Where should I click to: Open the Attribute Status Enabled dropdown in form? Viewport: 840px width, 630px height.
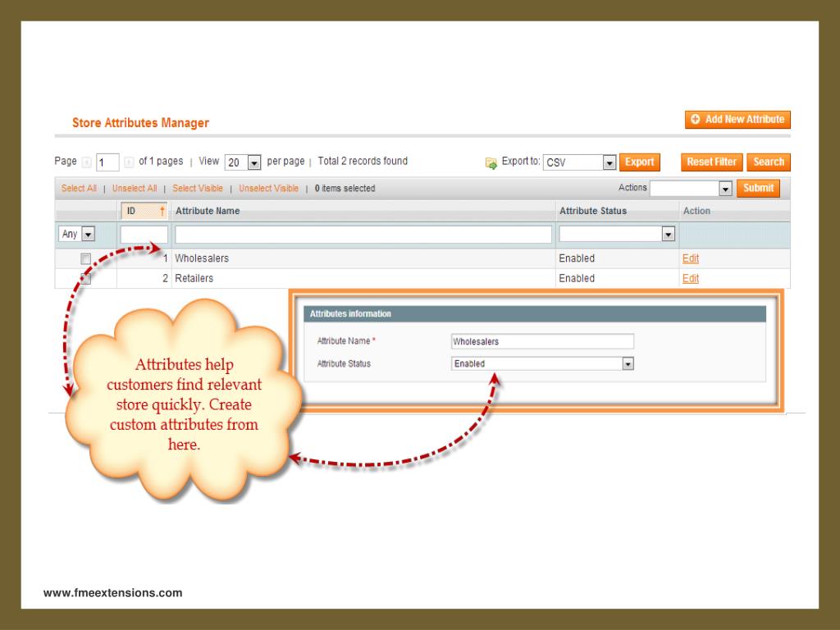pos(543,363)
